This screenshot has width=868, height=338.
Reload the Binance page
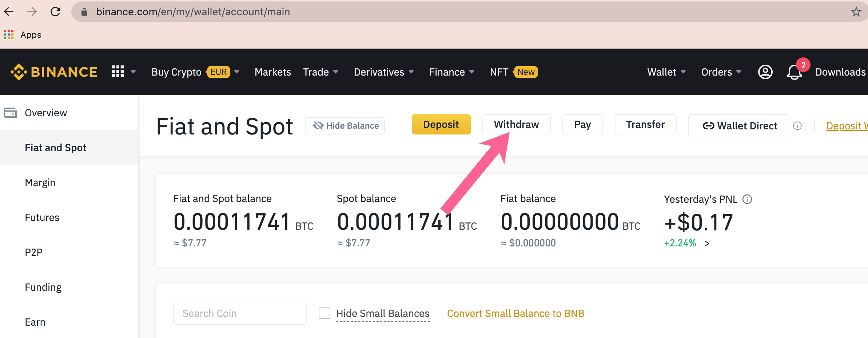[x=55, y=12]
